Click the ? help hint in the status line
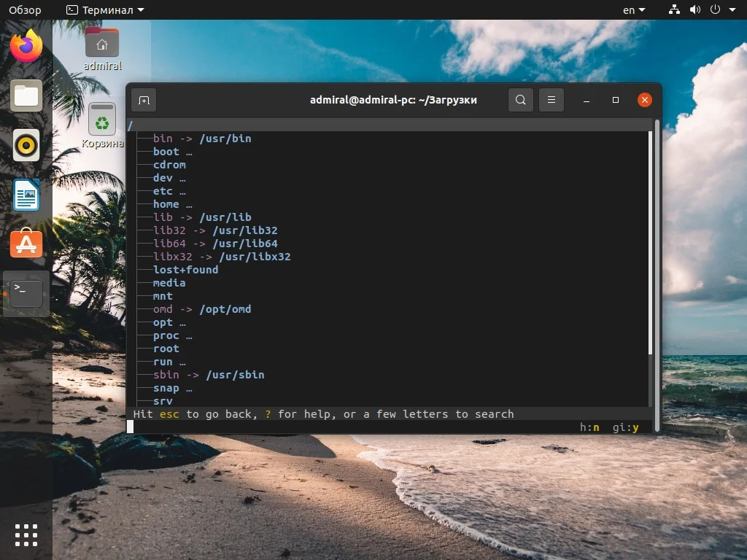The image size is (747, 560). point(268,413)
